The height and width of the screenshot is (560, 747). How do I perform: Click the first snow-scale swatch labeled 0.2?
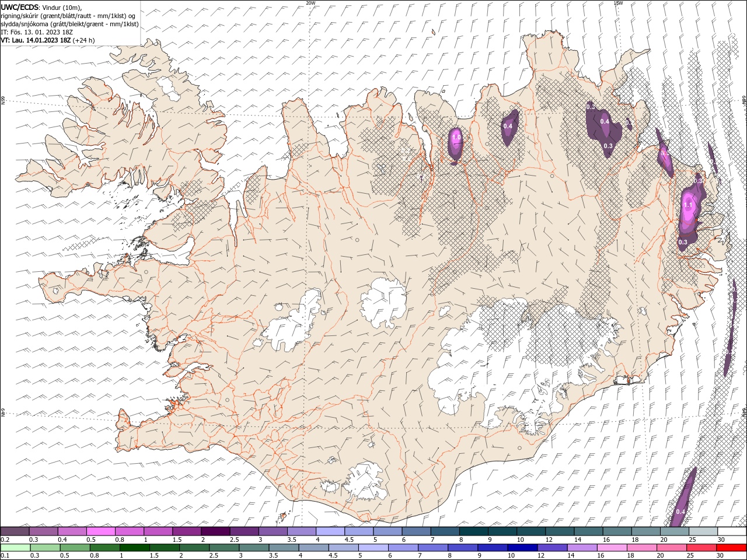tap(15, 531)
